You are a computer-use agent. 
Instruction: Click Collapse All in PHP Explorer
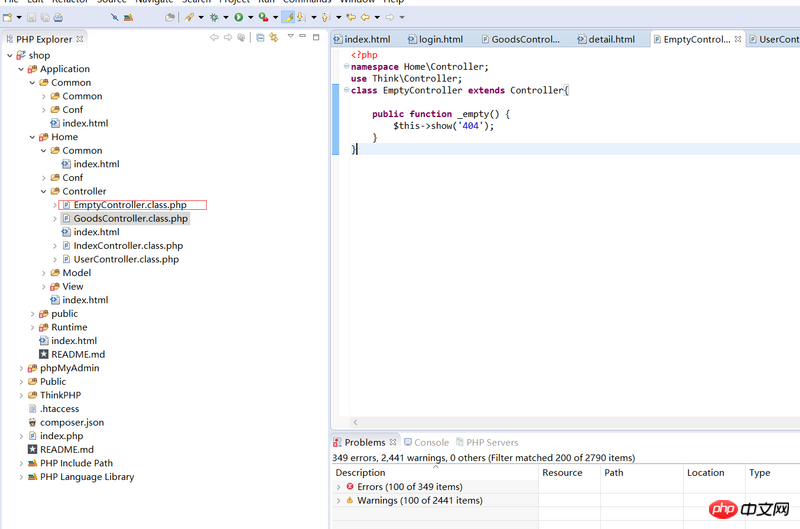click(260, 38)
